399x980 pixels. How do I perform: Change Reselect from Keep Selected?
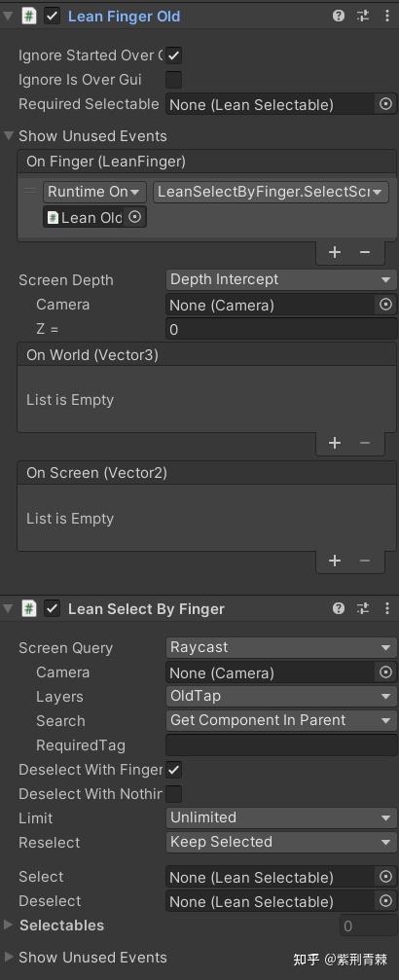pos(281,842)
